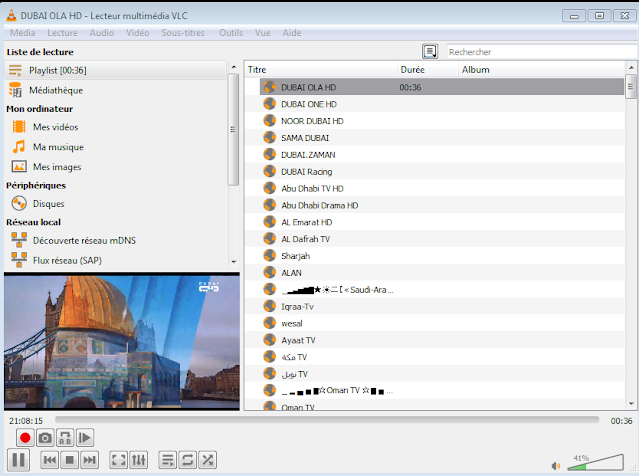Open the Sous-titres menu
639x476 pixels.
tap(183, 33)
